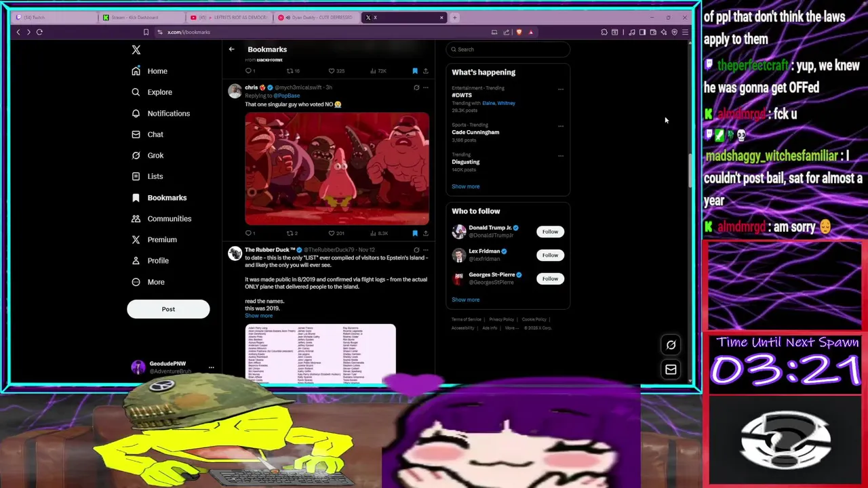Repost the top post with 18 reposts
Screen dimensions: 868x488
point(292,70)
